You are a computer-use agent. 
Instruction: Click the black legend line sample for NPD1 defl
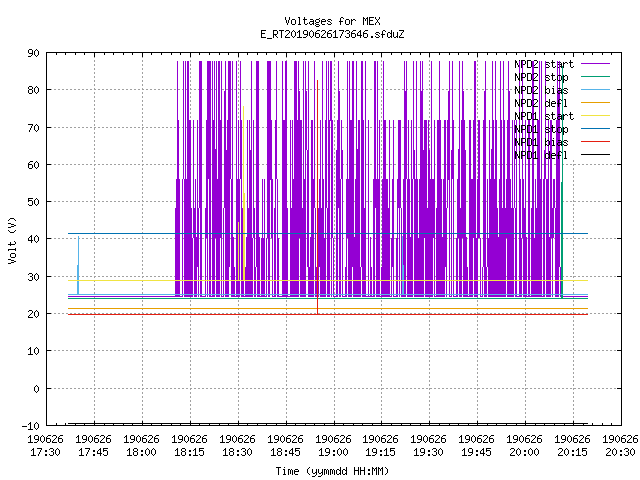pos(596,155)
